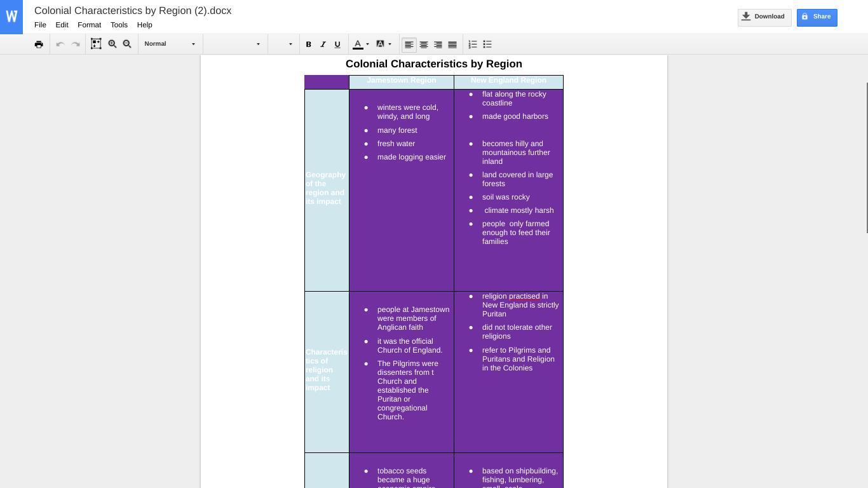Insert a bulleted list

pos(487,44)
